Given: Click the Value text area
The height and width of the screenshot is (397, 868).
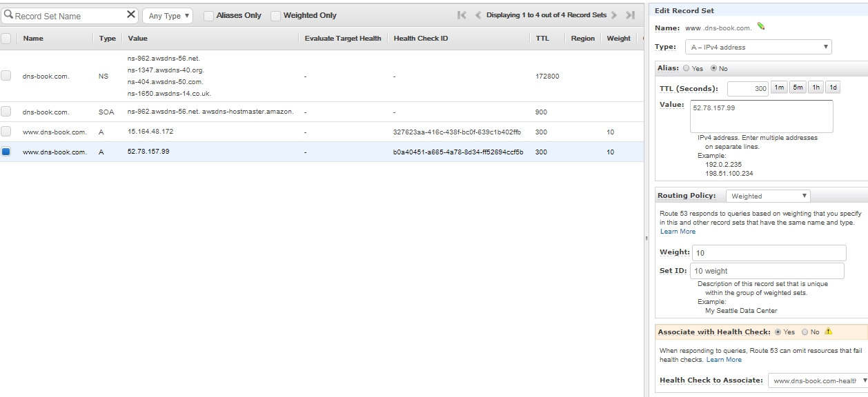Looking at the screenshot, I should 761,116.
